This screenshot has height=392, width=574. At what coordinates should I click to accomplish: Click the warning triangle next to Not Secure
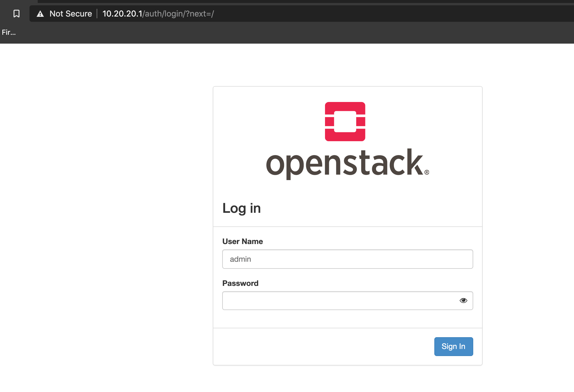(x=40, y=14)
